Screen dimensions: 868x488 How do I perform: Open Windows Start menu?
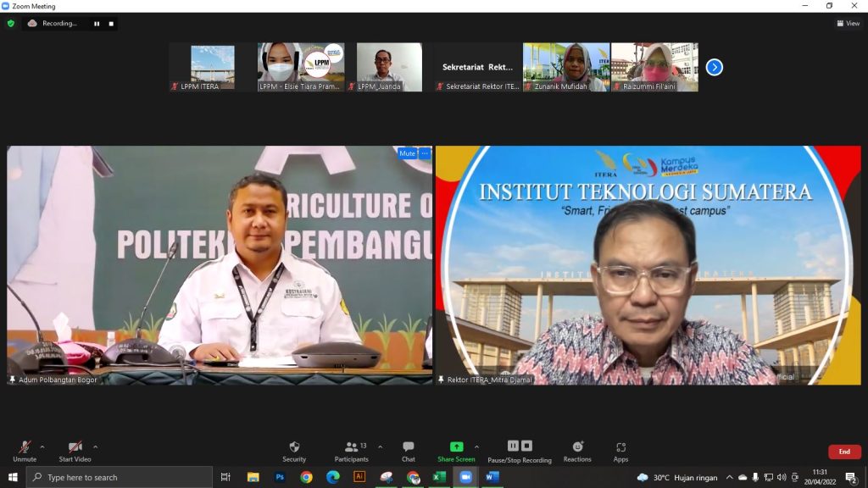tap(13, 477)
